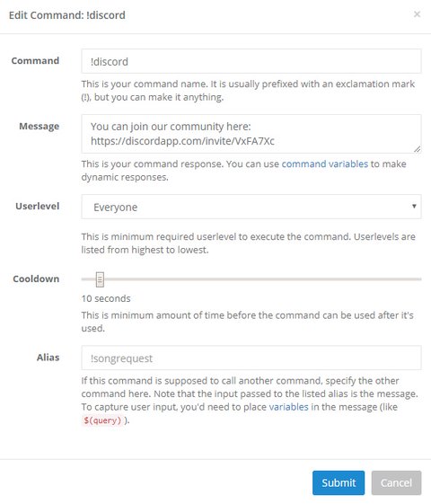Click the 10 seconds cooldown value text
431x504 pixels.
[106, 298]
